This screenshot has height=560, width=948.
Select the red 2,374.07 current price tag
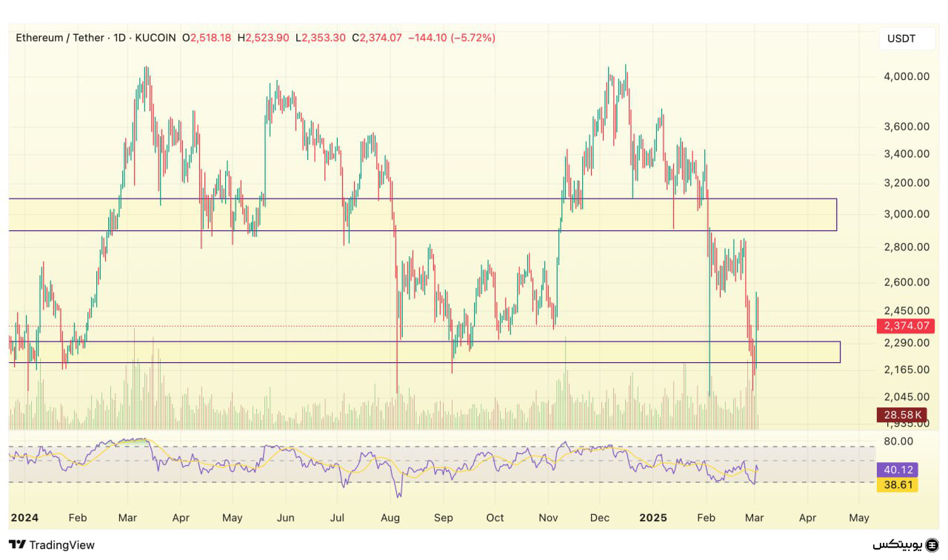coord(904,326)
